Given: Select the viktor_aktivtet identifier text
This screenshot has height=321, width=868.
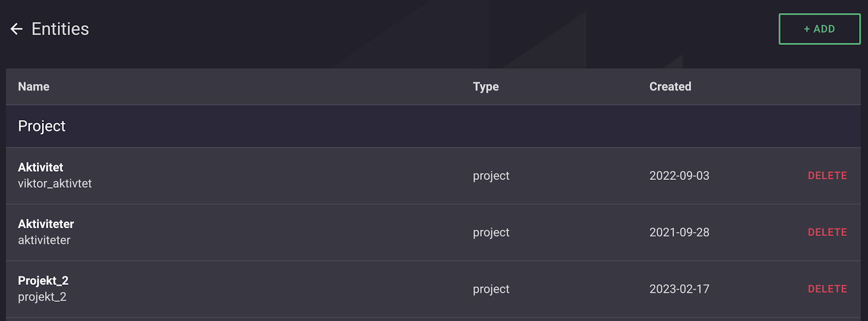Looking at the screenshot, I should (x=55, y=184).
